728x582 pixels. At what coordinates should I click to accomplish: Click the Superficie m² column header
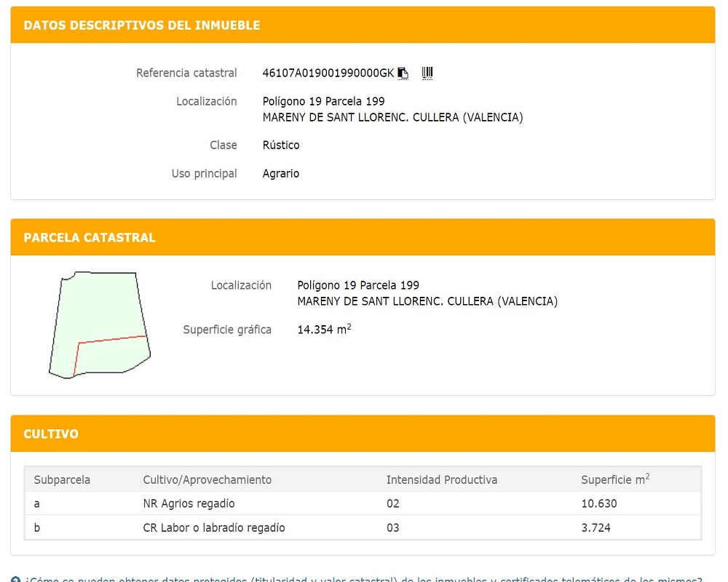point(615,480)
